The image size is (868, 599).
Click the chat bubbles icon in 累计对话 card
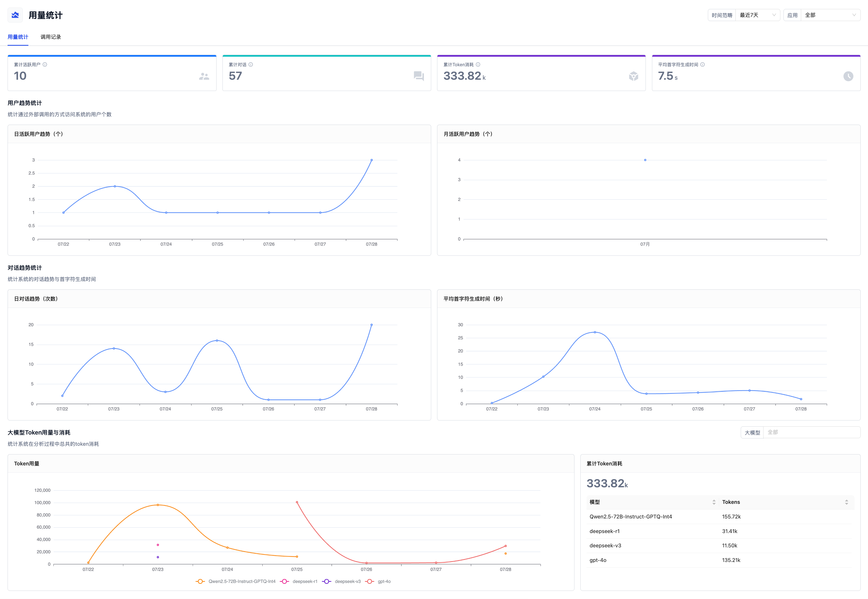pyautogui.click(x=419, y=76)
